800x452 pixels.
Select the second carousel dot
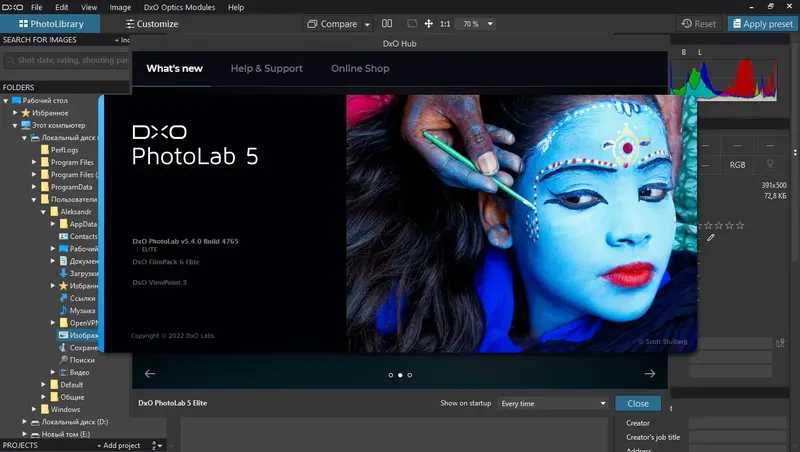click(x=400, y=375)
